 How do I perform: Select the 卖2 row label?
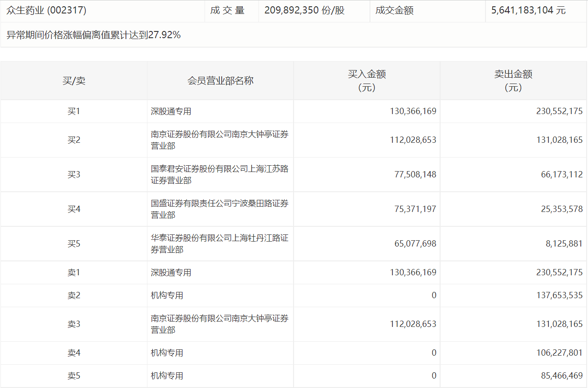(74, 295)
